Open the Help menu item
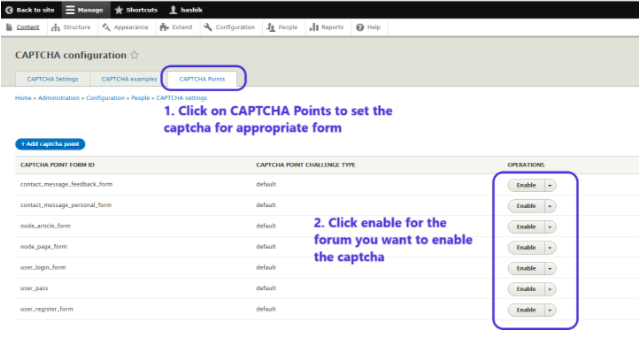Viewport: 640px width, 360px height. (x=373, y=27)
